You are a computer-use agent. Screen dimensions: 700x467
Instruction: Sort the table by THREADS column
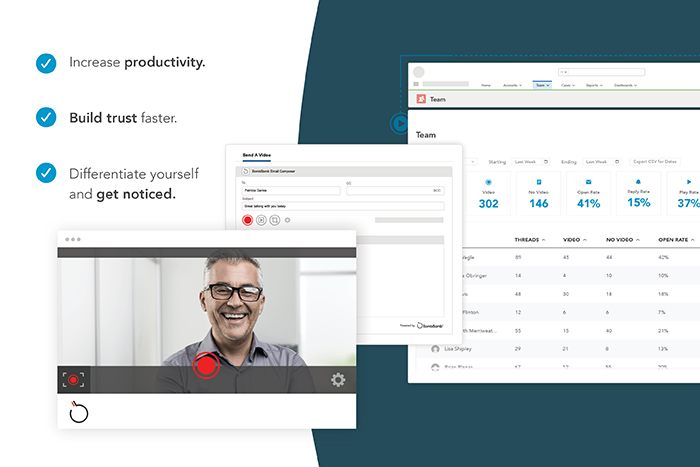530,240
